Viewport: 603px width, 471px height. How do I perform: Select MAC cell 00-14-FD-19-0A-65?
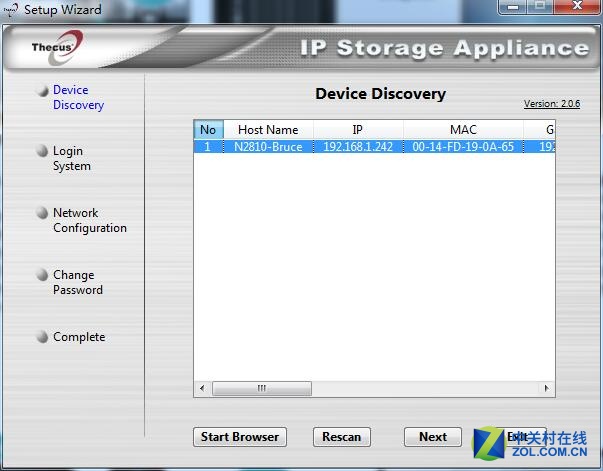[x=463, y=146]
